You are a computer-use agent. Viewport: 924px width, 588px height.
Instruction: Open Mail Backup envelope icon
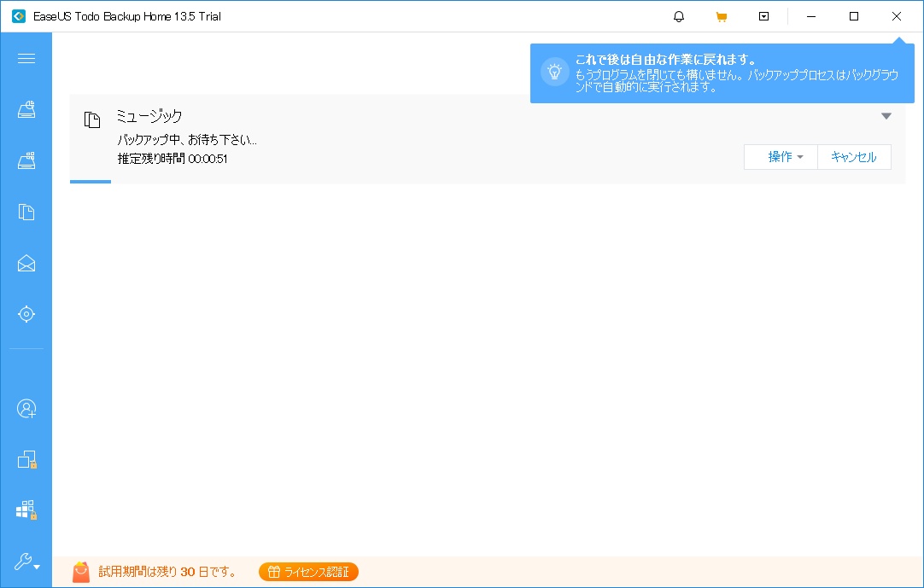(26, 263)
